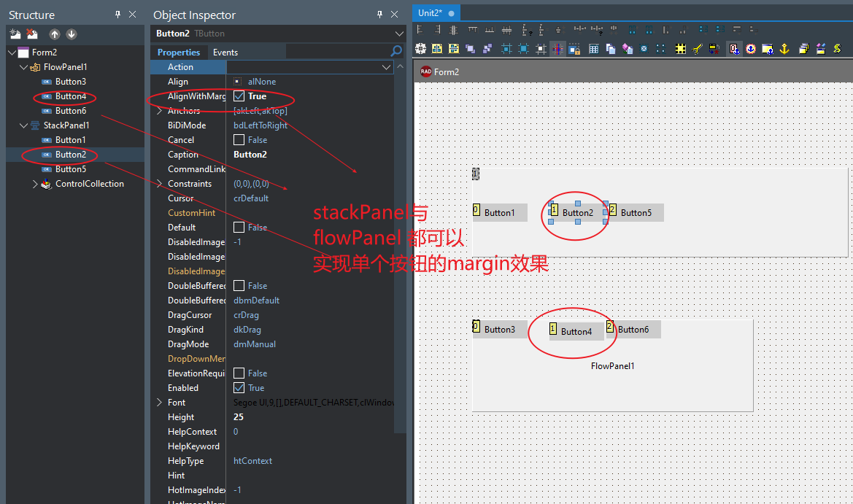
Task: Expand the Anchors property
Action: point(159,111)
